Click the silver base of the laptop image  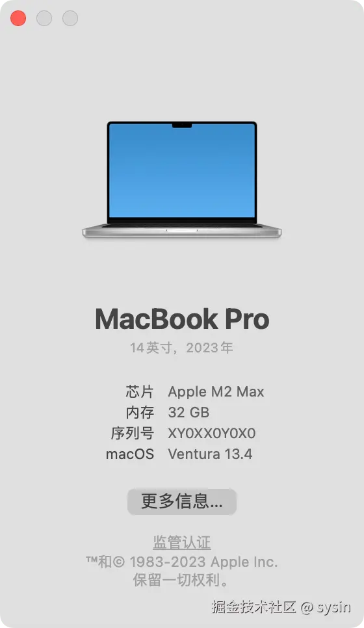tap(182, 231)
